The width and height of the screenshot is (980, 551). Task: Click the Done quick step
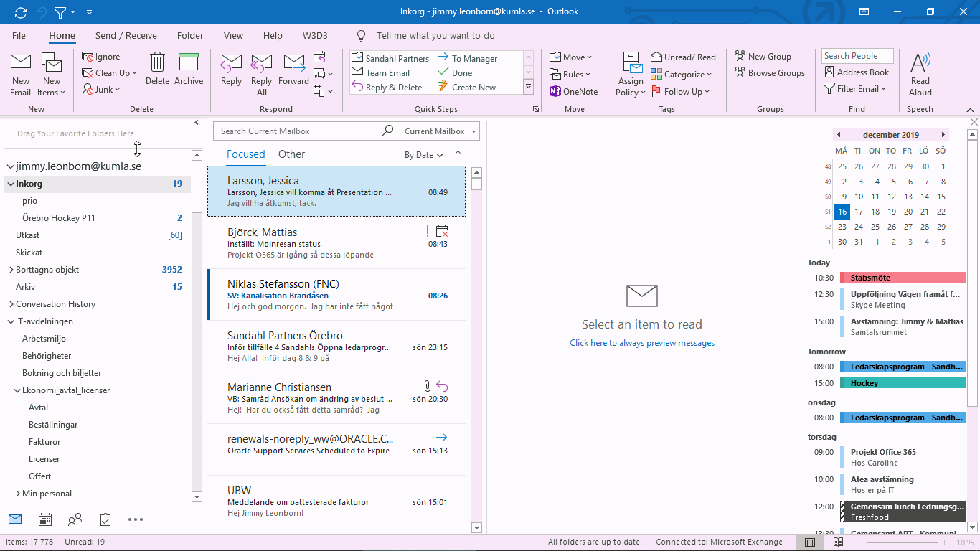tap(455, 72)
